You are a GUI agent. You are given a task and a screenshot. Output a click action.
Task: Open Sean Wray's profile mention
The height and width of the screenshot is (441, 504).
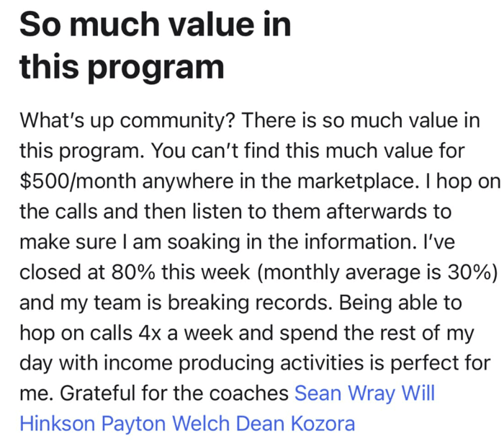(x=345, y=393)
